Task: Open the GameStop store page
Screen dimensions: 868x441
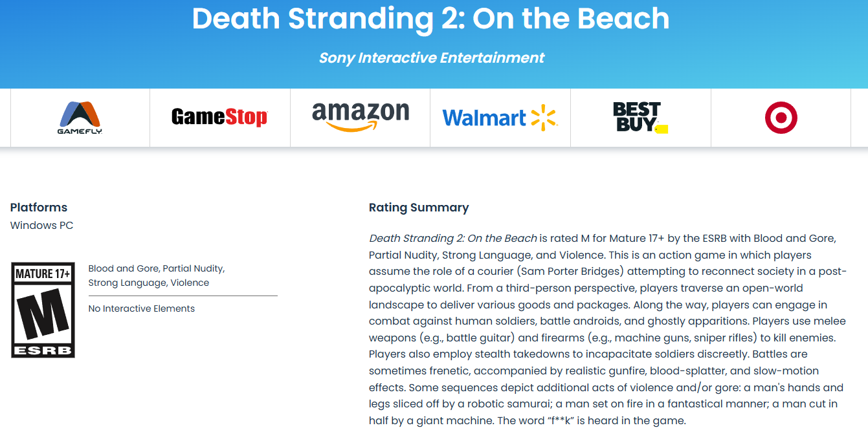Action: 219,116
